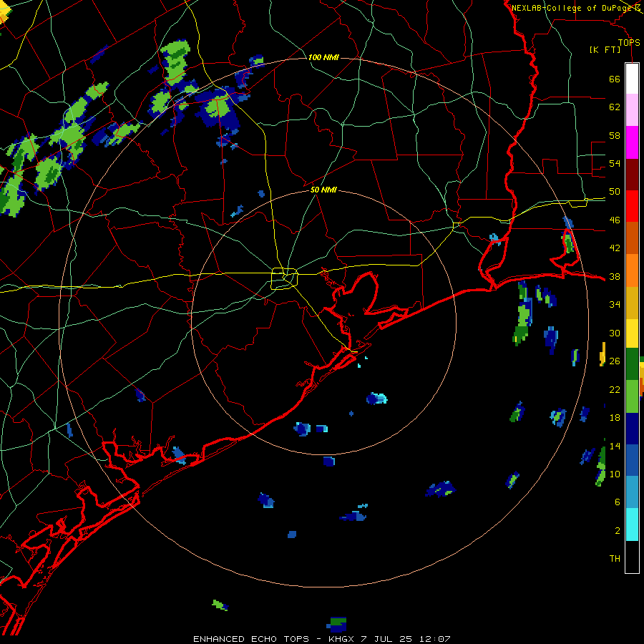Click the medium blue legend swatch
The height and width of the screenshot is (644, 644).
click(632, 460)
